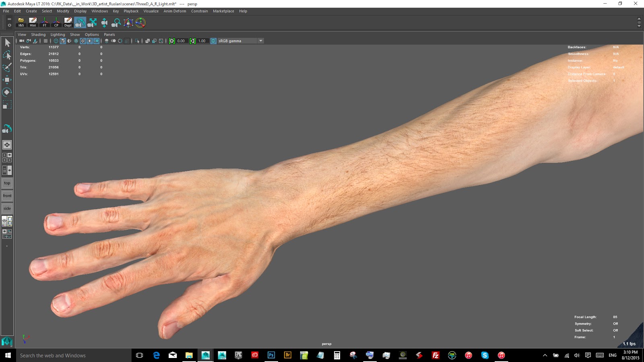
Task: Toggle use all lights
Action: click(90, 41)
